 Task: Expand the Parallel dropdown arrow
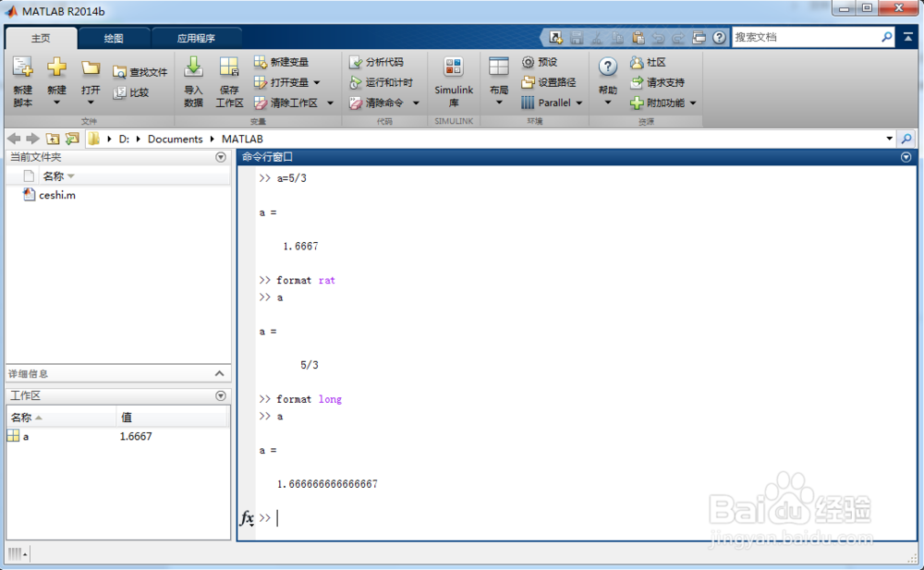579,103
